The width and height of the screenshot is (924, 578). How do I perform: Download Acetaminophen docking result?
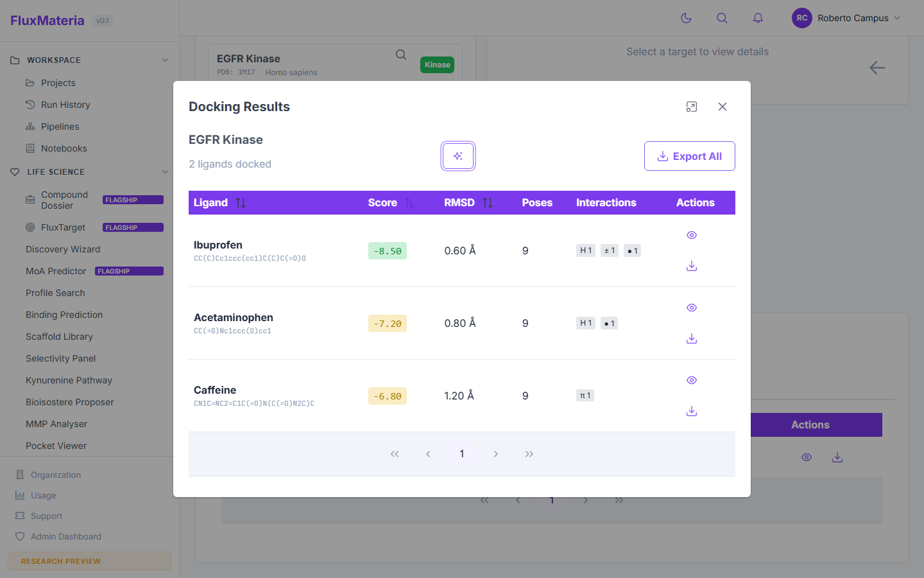coord(692,338)
